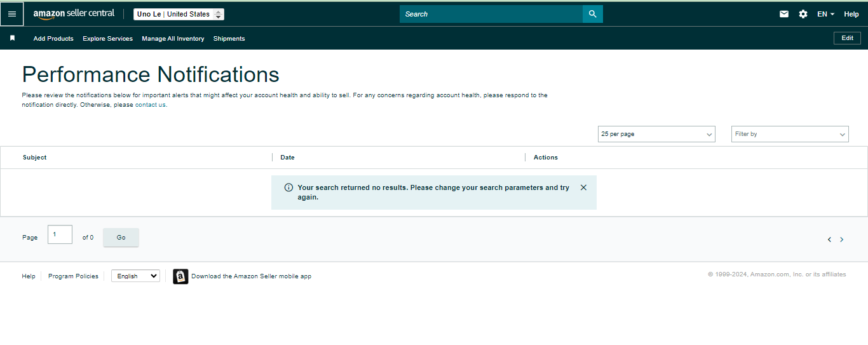Open Add Products from the favorites bar
Viewport: 868px width, 345px height.
click(x=53, y=39)
